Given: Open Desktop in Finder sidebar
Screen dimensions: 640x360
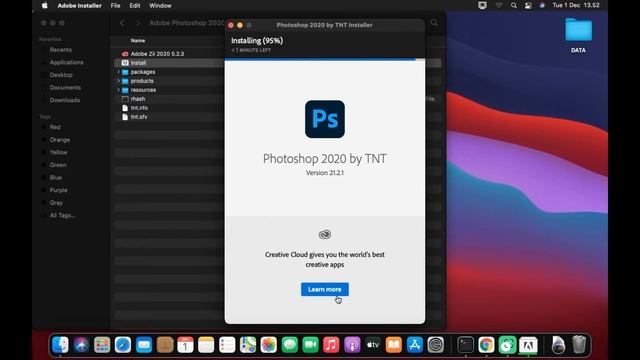Looking at the screenshot, I should tap(61, 75).
